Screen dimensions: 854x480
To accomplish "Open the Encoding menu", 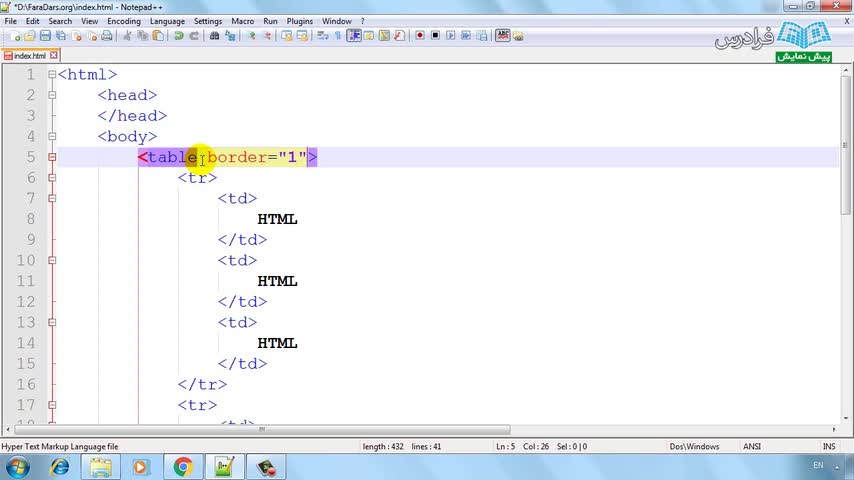I will point(124,21).
